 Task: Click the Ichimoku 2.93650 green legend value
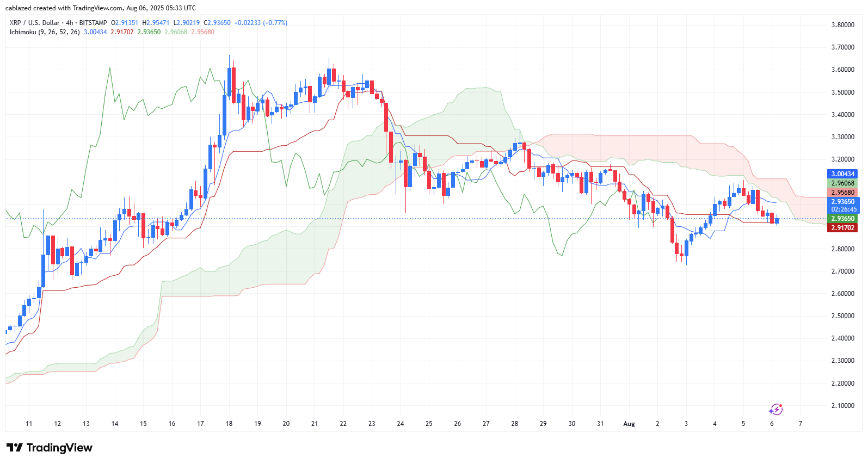pyautogui.click(x=149, y=32)
